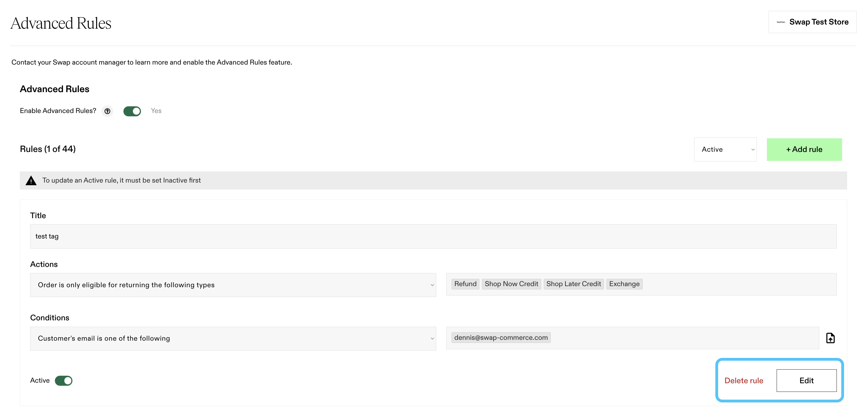868x413 pixels.
Task: Click the dennis@swap-commerce.com email tag
Action: (501, 338)
